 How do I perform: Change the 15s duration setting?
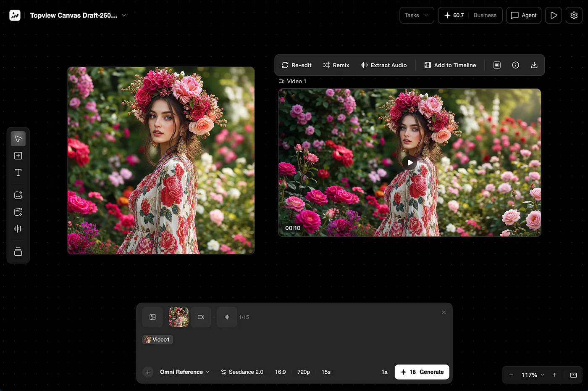pyautogui.click(x=326, y=372)
